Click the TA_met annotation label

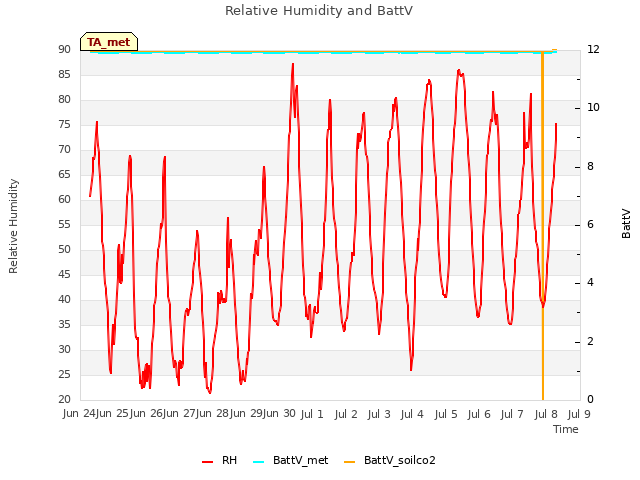click(109, 42)
